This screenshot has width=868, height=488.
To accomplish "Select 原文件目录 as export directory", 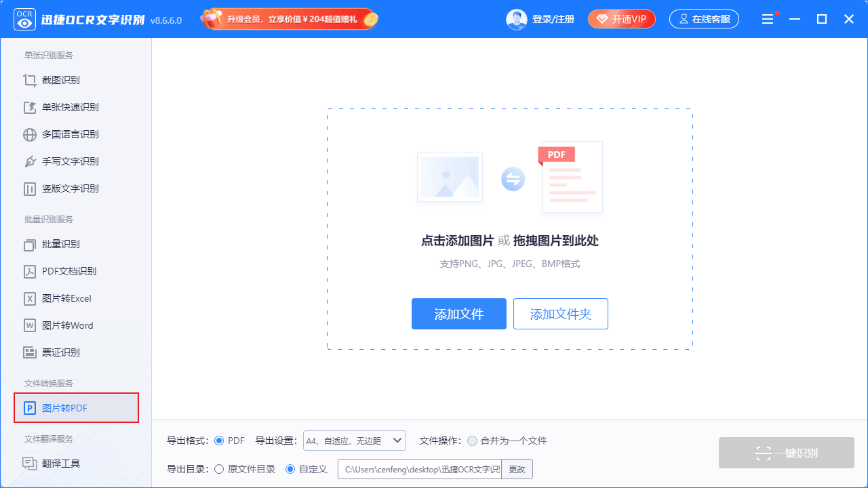I will click(219, 469).
